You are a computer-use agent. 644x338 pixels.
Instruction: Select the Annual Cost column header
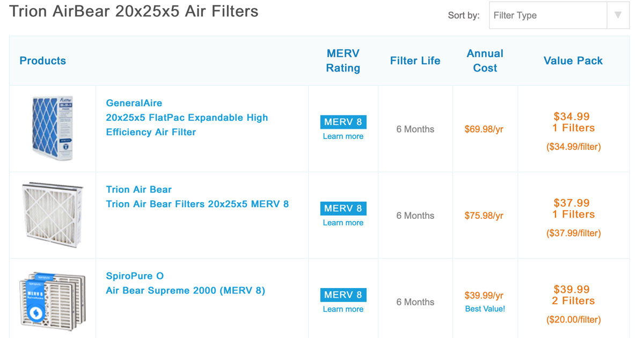click(485, 61)
